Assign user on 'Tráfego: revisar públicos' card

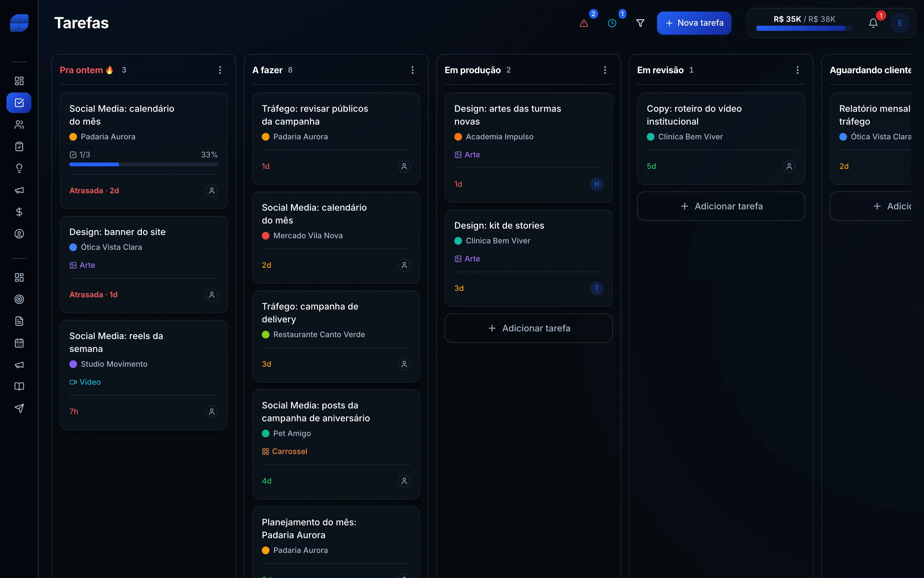click(404, 166)
